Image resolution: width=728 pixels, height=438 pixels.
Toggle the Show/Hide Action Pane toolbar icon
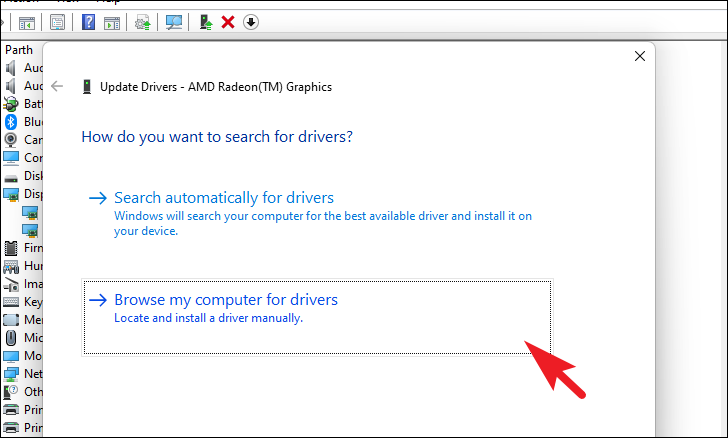(112, 22)
